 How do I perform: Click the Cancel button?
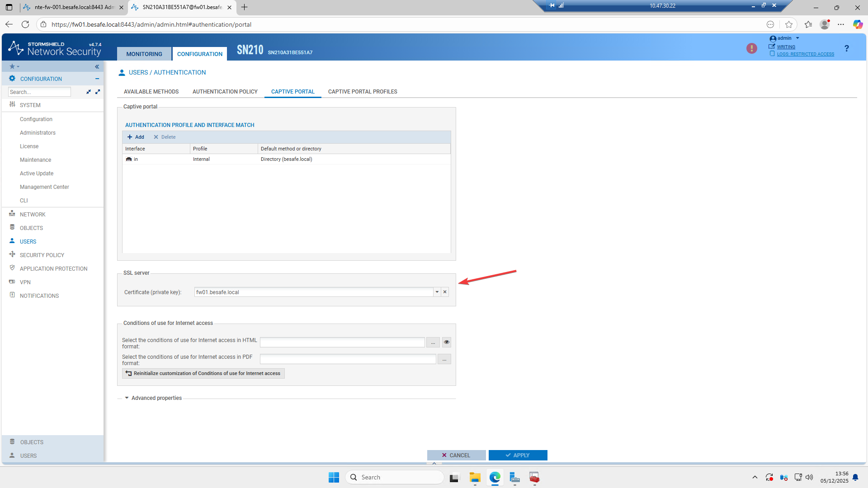[x=456, y=455]
